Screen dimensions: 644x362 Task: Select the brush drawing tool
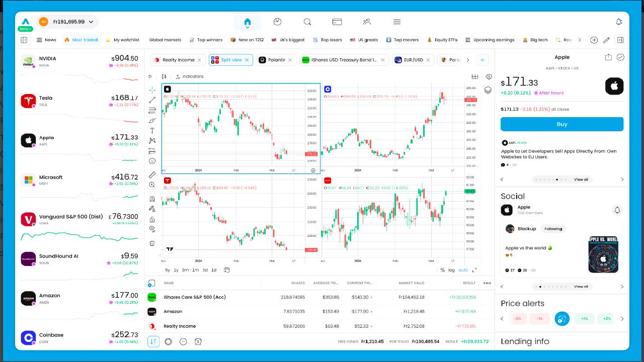pos(152,121)
